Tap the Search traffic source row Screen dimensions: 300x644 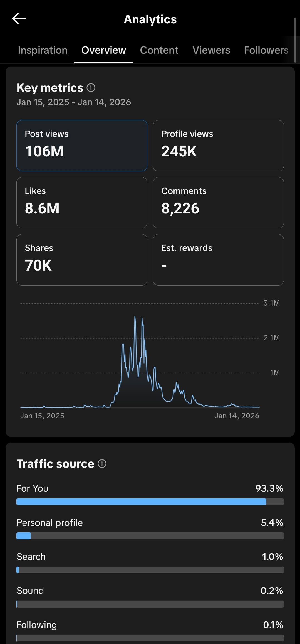click(x=150, y=562)
